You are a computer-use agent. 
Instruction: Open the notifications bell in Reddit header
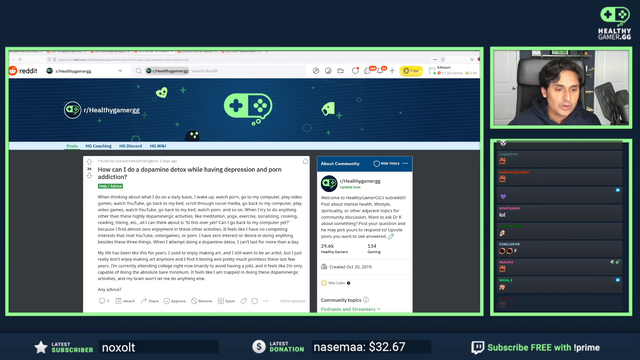click(381, 70)
